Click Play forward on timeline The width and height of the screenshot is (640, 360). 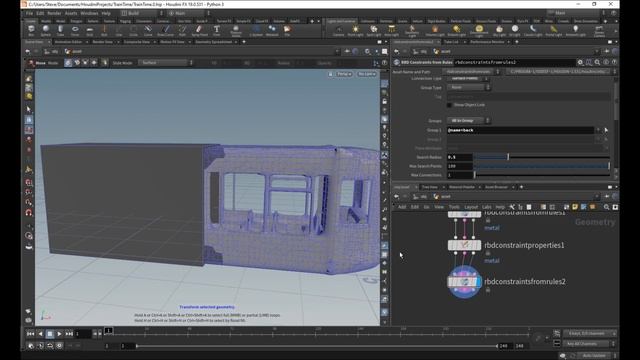[60, 334]
